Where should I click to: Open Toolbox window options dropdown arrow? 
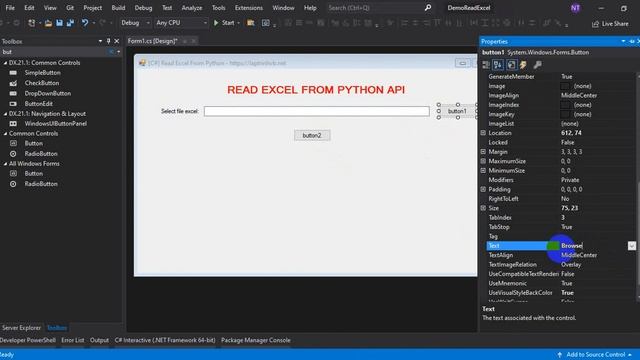(x=100, y=41)
